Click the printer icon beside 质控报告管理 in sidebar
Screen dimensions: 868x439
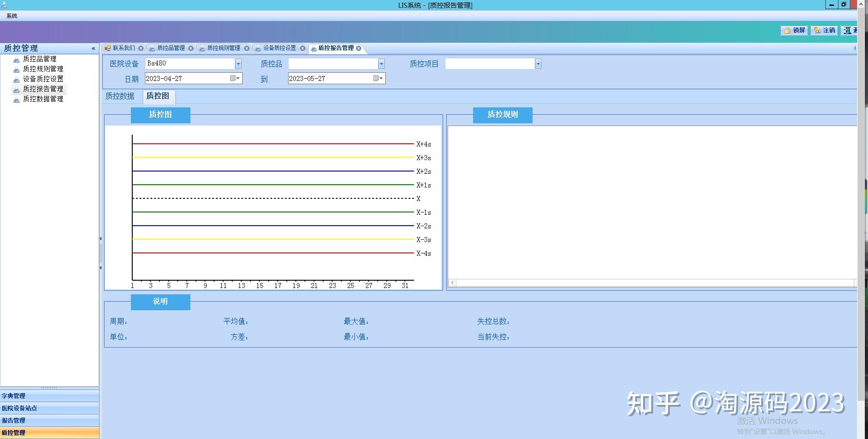coord(16,89)
